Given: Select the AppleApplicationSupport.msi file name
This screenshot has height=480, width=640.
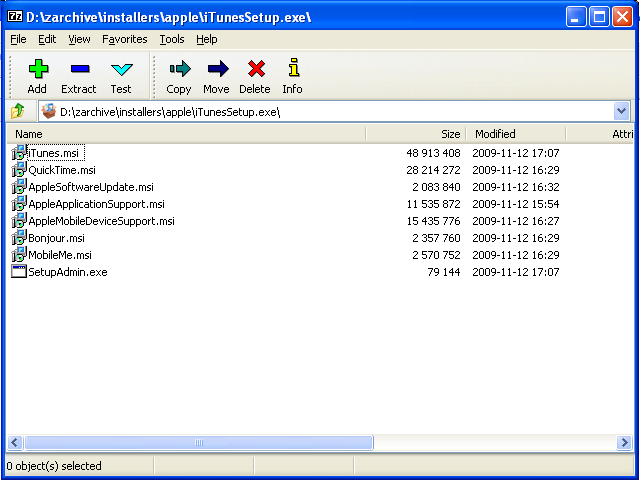Looking at the screenshot, I should click(96, 204).
